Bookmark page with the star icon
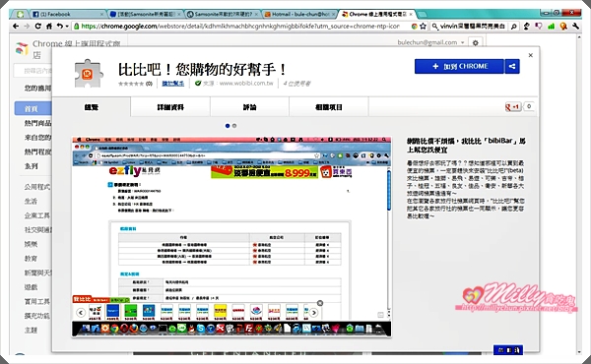 point(423,26)
